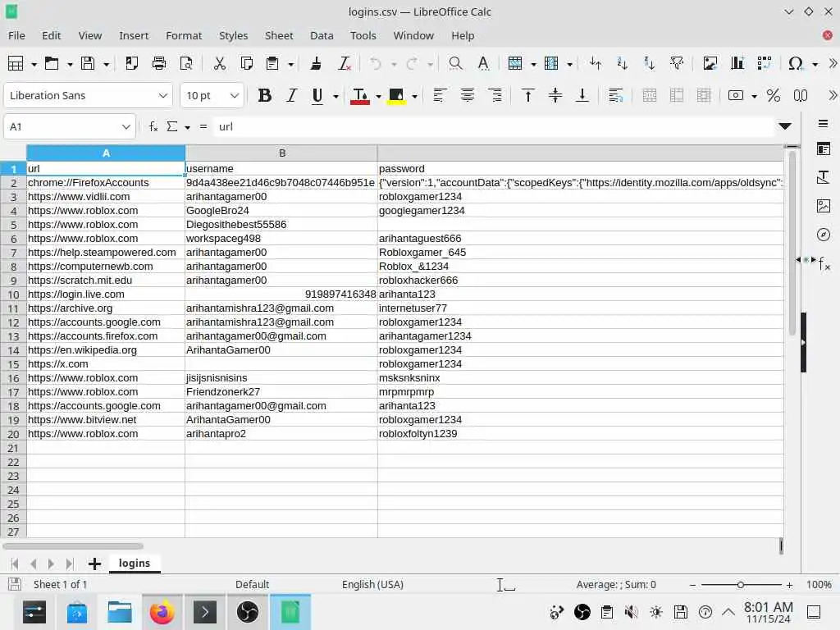The height and width of the screenshot is (630, 840).
Task: Toggle Underline formatting
Action: pyautogui.click(x=317, y=95)
